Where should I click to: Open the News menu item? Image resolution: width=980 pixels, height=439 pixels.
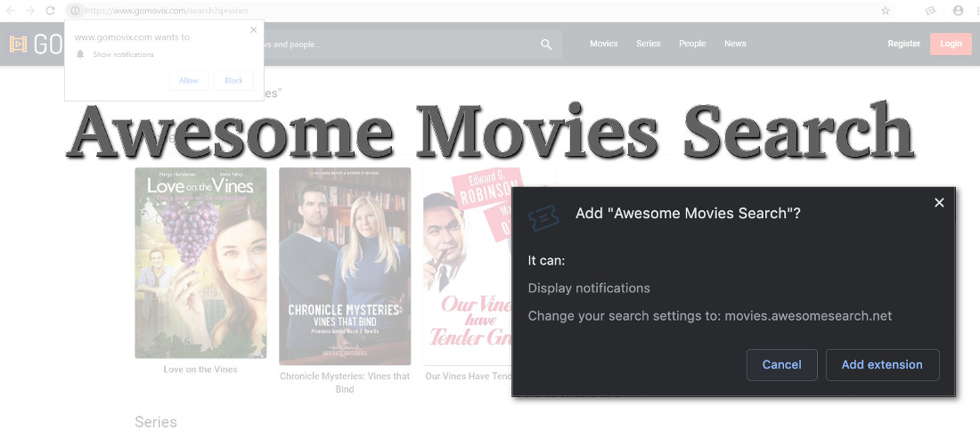coord(735,44)
